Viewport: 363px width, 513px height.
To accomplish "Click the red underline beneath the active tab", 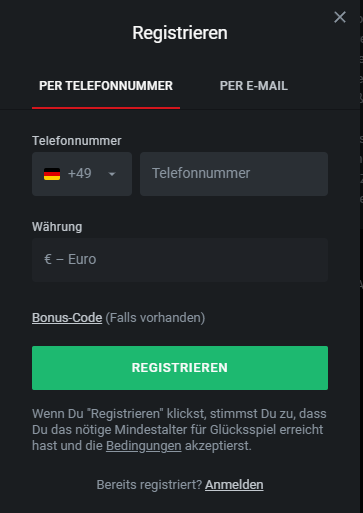I will 106,108.
